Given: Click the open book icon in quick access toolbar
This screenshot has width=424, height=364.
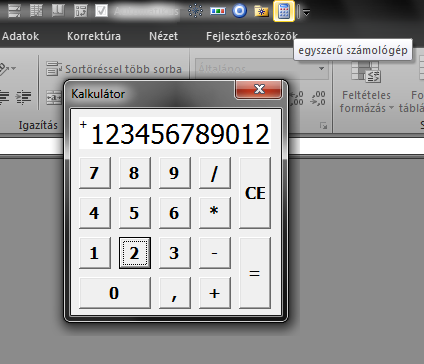Looking at the screenshot, I should pos(58,11).
